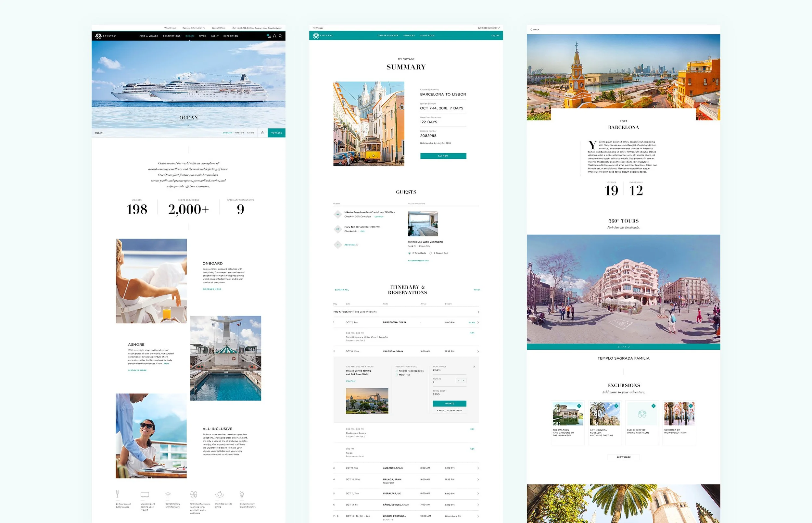This screenshot has width=812, height=523.
Task: Increase tickets with the plus stepper
Action: tap(464, 381)
